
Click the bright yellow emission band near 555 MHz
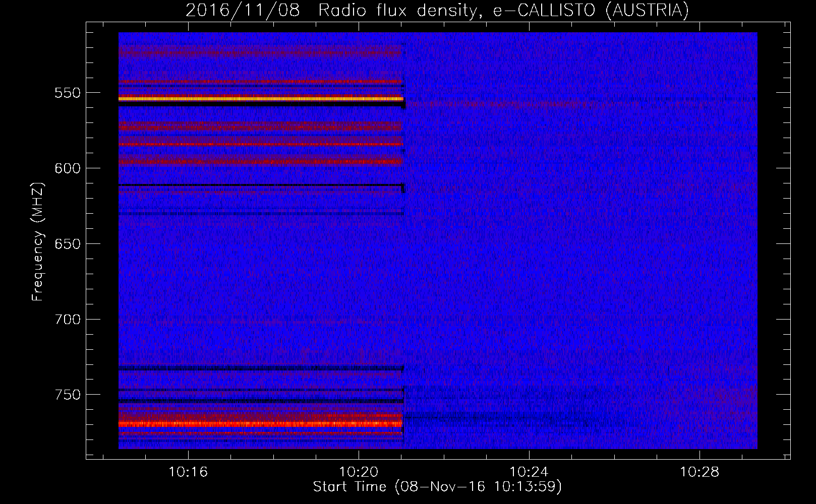[x=261, y=99]
